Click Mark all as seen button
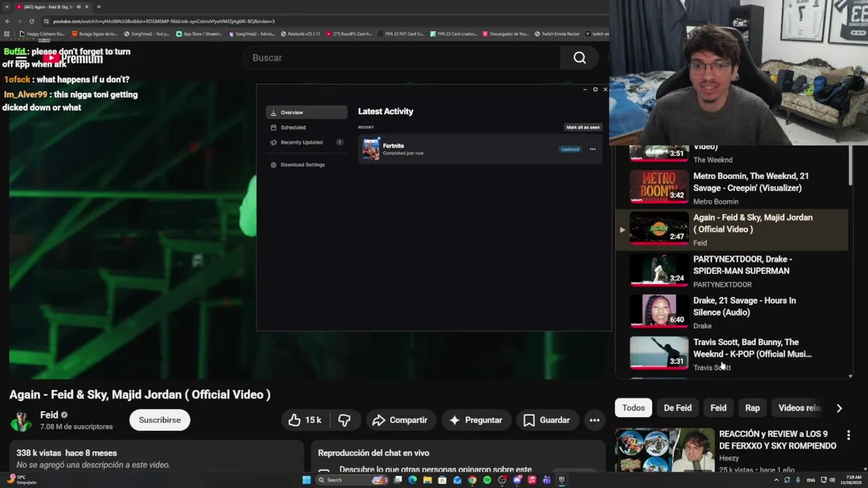The height and width of the screenshot is (488, 868). tap(583, 127)
